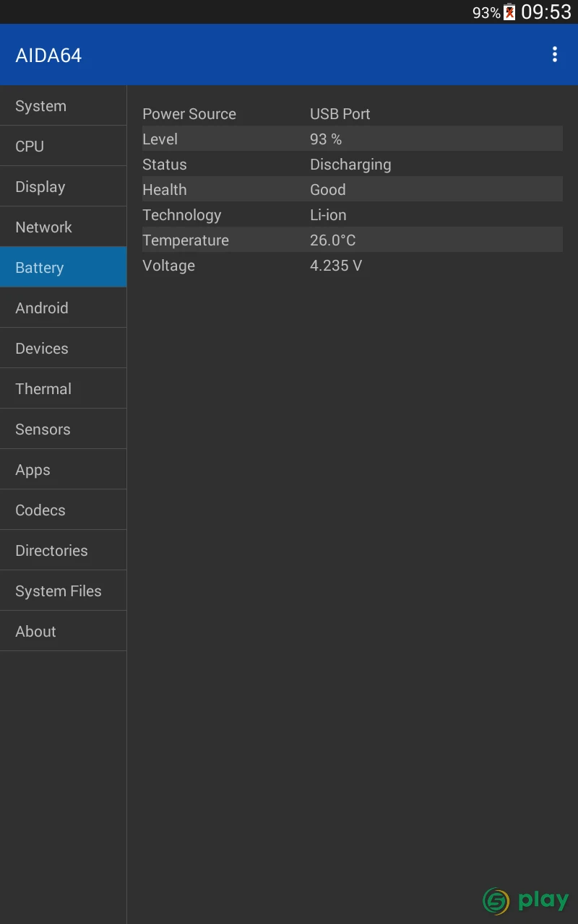The height and width of the screenshot is (924, 578).
Task: Tap the battery icon in status bar
Action: pos(509,12)
